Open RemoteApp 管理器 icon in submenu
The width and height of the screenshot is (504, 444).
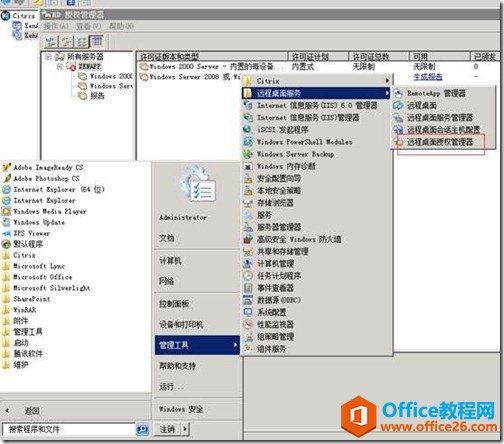click(x=398, y=93)
